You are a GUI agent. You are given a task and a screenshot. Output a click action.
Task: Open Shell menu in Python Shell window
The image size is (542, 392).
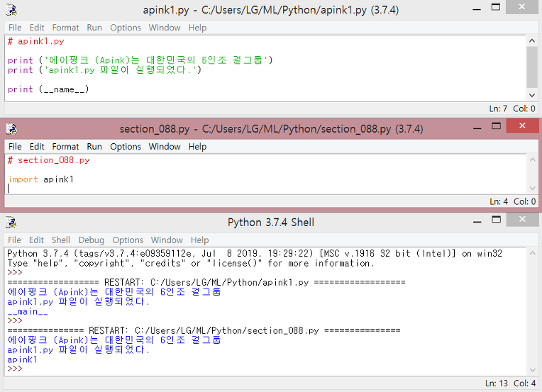click(61, 240)
